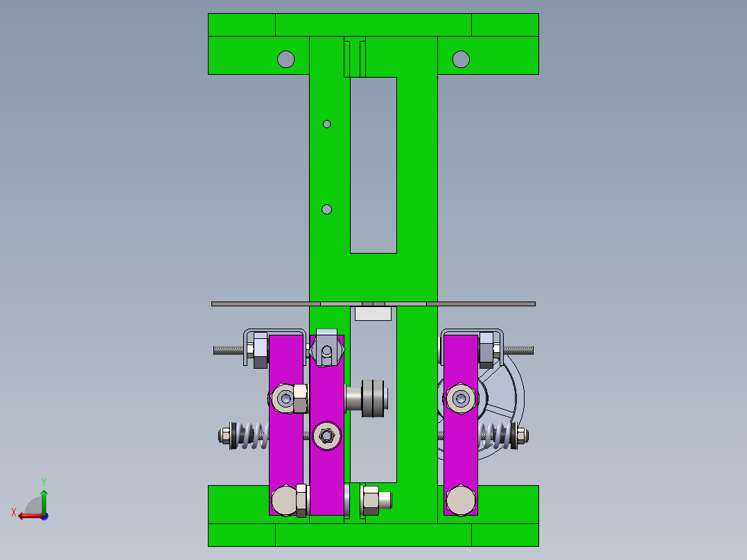This screenshot has width=747, height=560.
Task: Select the blue Z axis dot on the triad
Action: [x=44, y=516]
